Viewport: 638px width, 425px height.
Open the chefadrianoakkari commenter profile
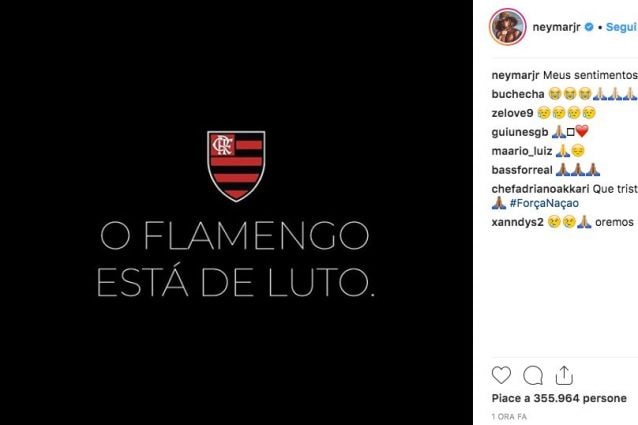point(540,189)
